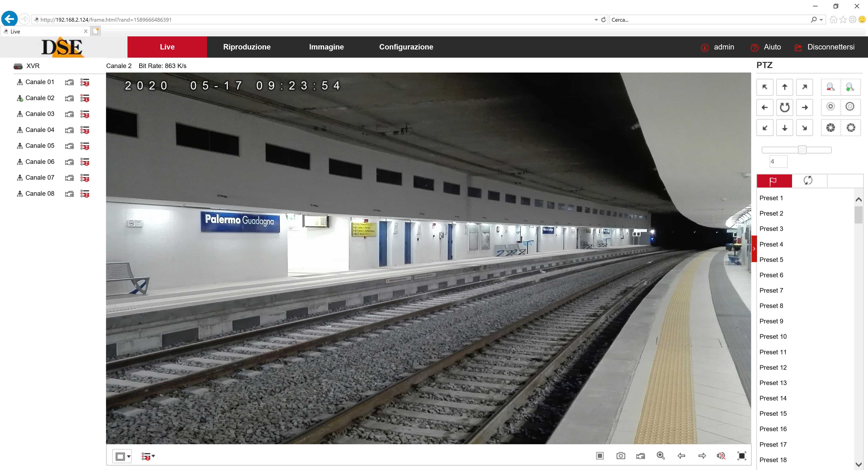Open the Riproduzione tab
This screenshot has height=470, width=868.
click(x=247, y=47)
